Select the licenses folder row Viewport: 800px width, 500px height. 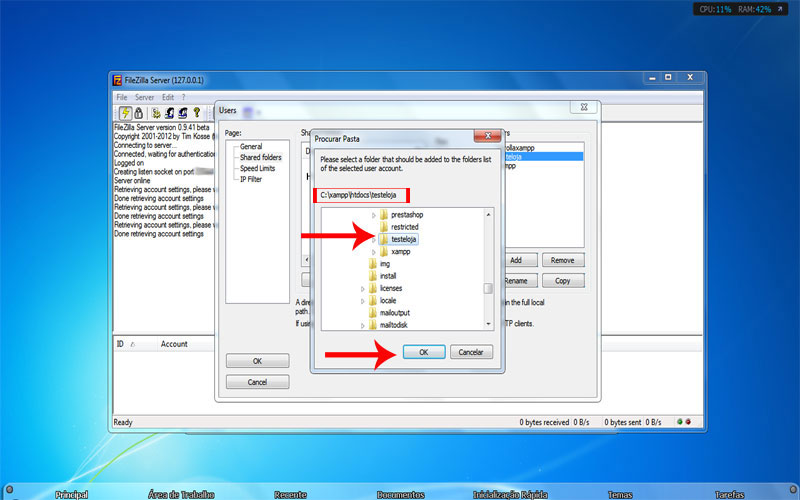pyautogui.click(x=391, y=288)
